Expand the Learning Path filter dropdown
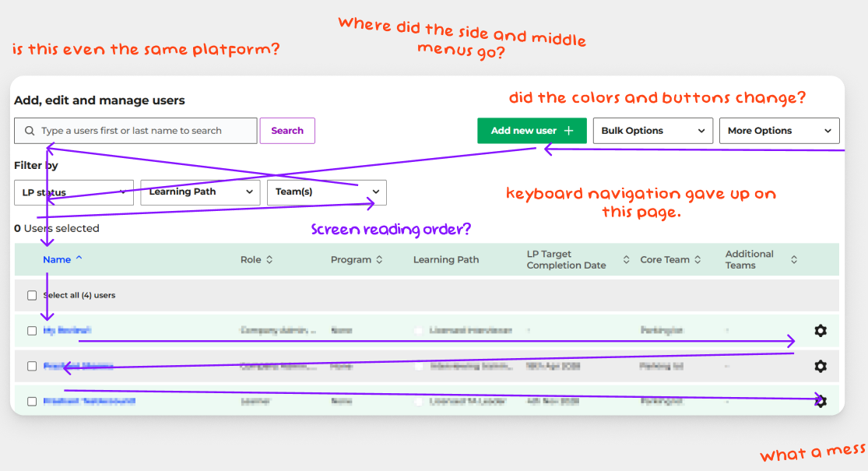Viewport: 868px width, 471px height. [200, 192]
